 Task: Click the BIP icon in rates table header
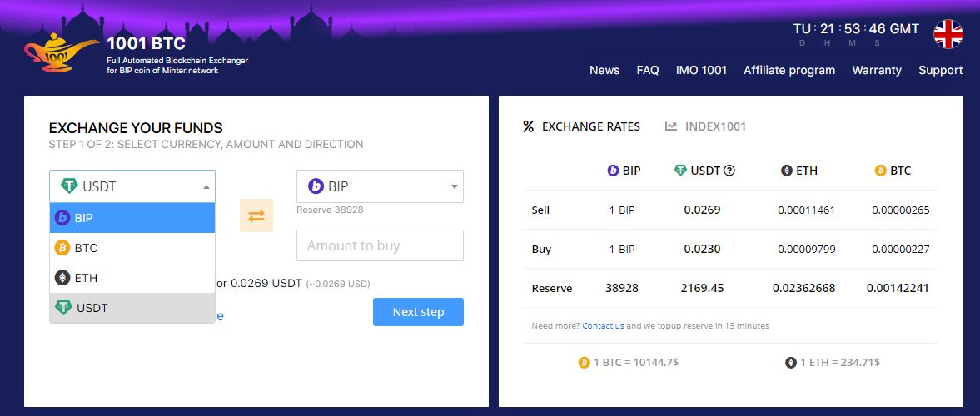point(613,171)
